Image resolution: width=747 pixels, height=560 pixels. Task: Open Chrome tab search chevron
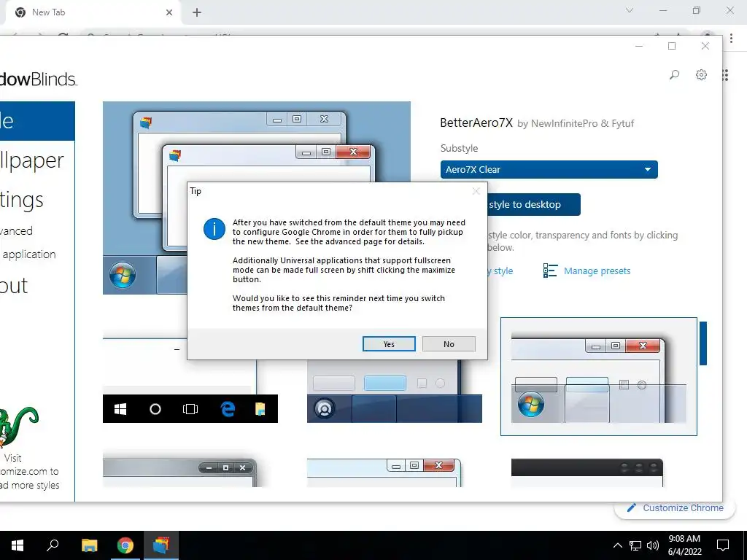pyautogui.click(x=630, y=10)
